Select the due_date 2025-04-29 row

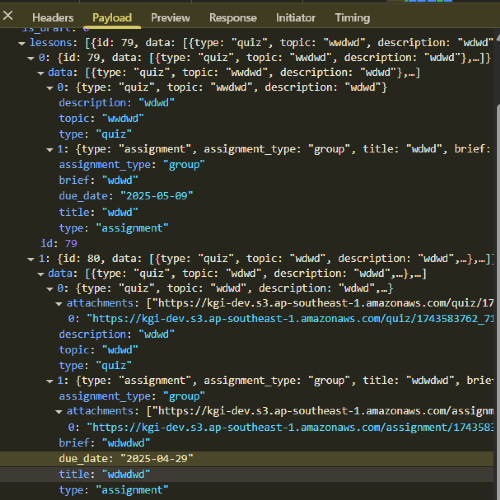pos(247,459)
